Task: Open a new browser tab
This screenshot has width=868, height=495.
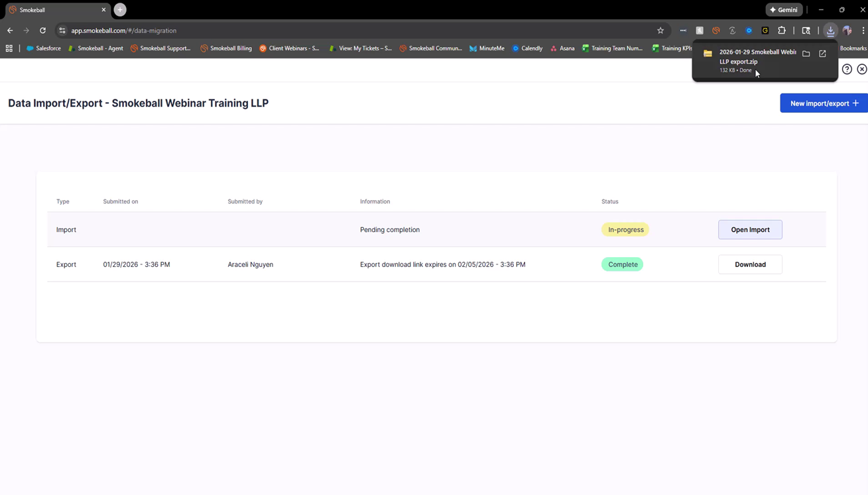Action: (120, 10)
